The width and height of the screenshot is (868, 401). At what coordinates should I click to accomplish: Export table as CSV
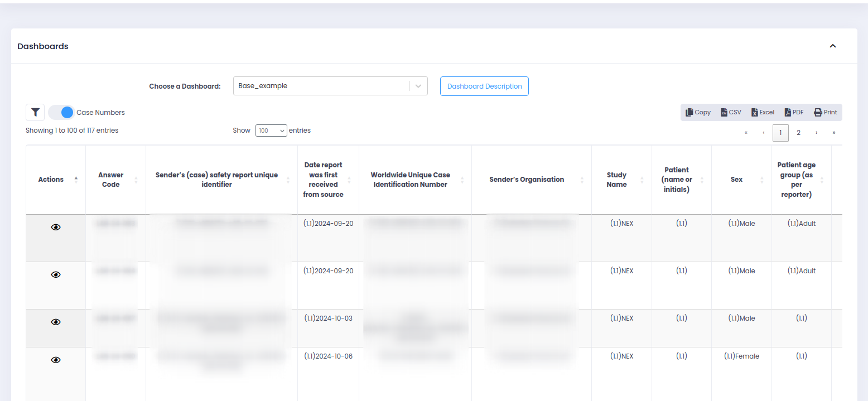tap(731, 112)
